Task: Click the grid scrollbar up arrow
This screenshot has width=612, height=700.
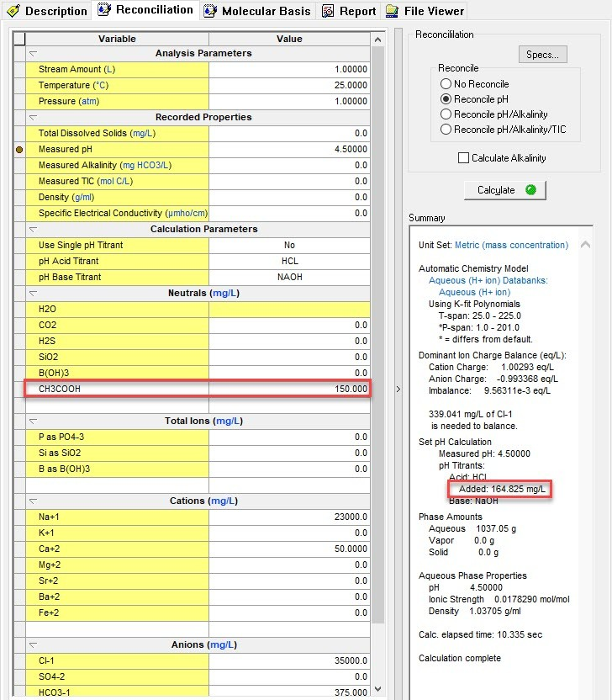Action: 377,40
